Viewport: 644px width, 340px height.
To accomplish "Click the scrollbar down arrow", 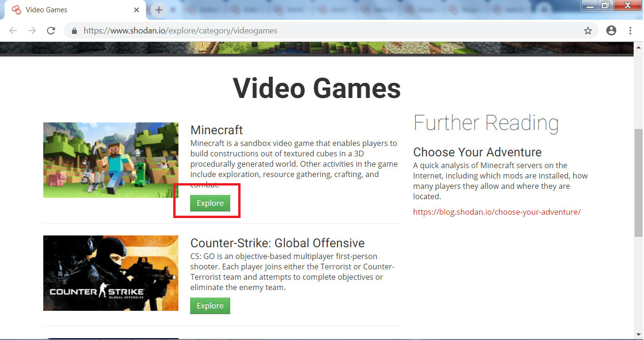I will [638, 334].
